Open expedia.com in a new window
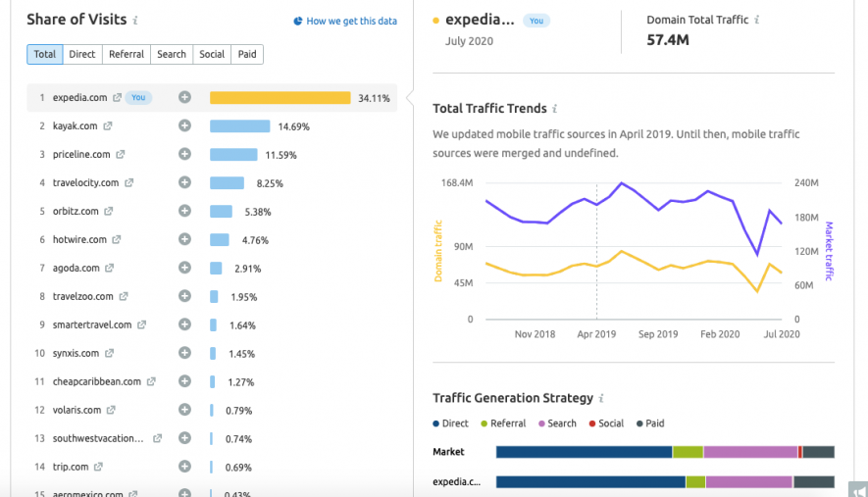The width and height of the screenshot is (868, 497). point(117,97)
